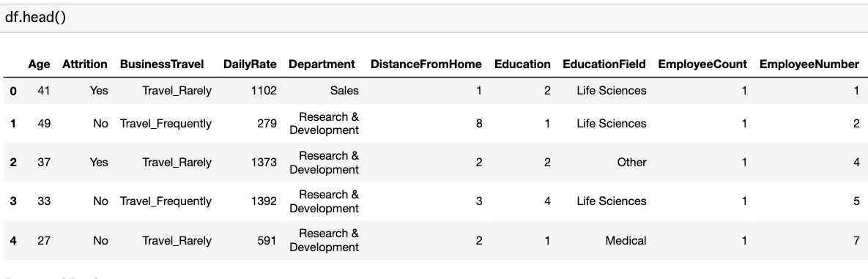Click the DailyRate value 1102
Image resolution: width=868 pixels, height=279 pixels.
(264, 91)
